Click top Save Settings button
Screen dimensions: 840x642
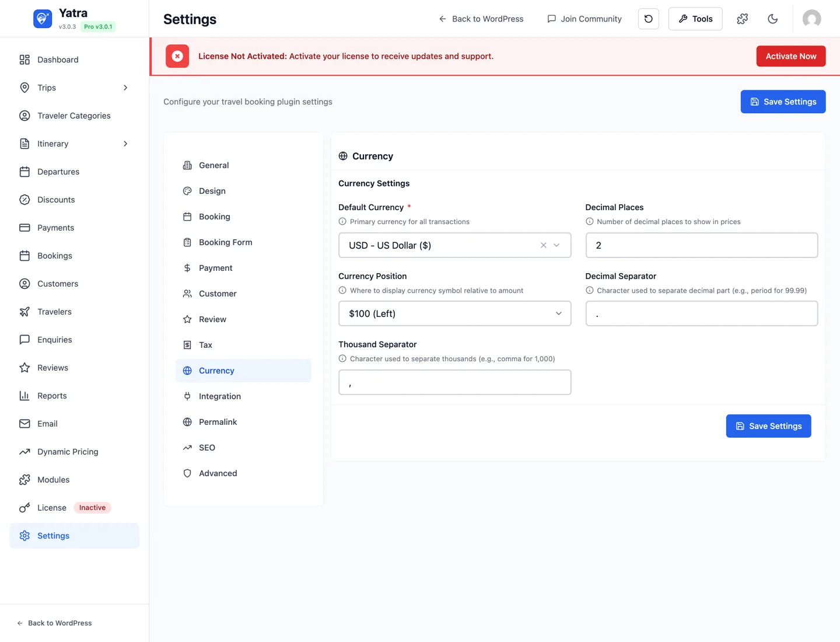pyautogui.click(x=783, y=102)
